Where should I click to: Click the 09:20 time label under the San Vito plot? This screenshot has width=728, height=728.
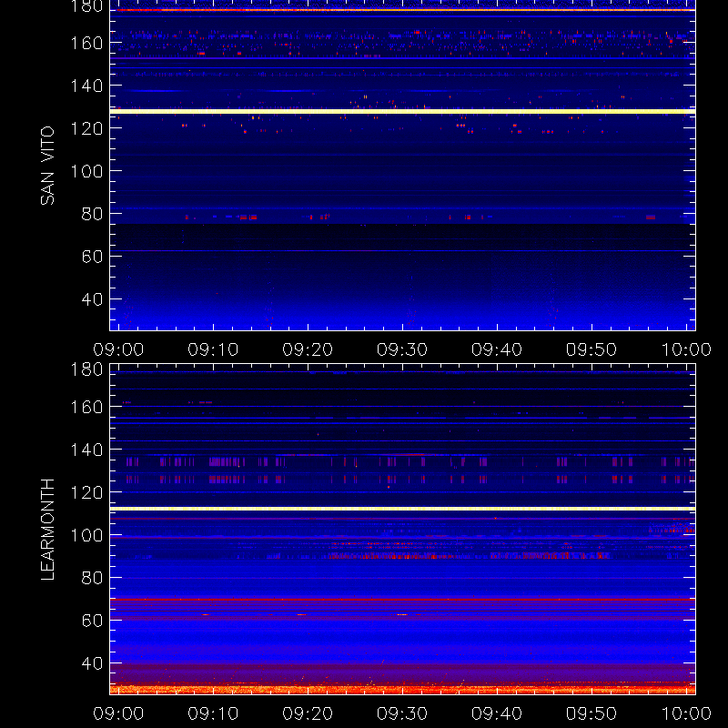[308, 349]
